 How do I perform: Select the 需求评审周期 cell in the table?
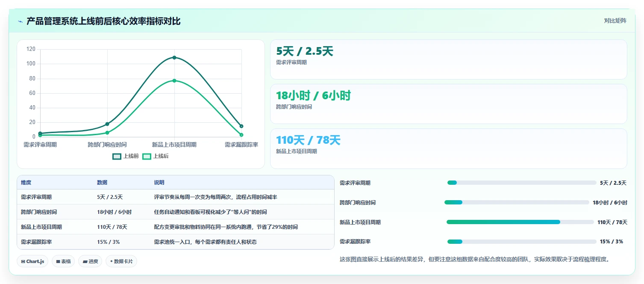click(36, 197)
